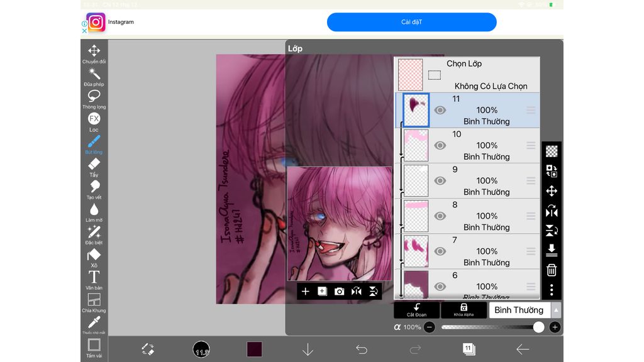Viewport: 644px width, 362px height.
Task: Select layer 7 thumbnail
Action: (x=416, y=251)
